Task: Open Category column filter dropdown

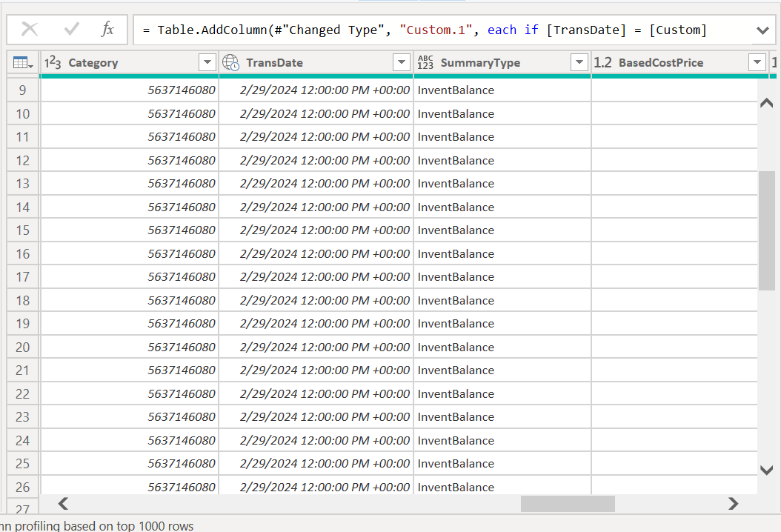Action: 207,63
